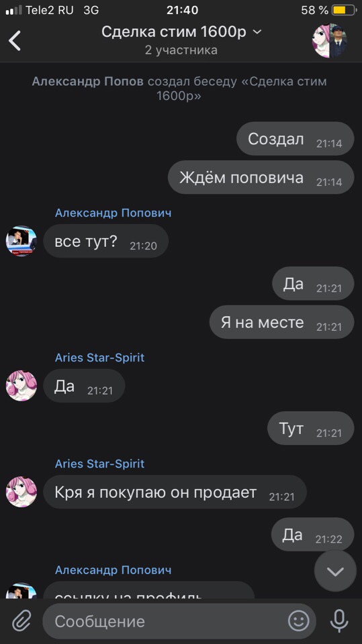This screenshot has width=362, height=644.
Task: Open the group chat avatar at top right
Action: coord(330,40)
